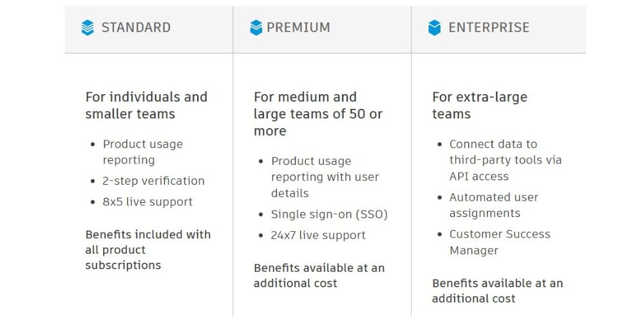The image size is (644, 322).
Task: Click 'Single sign-on (SSO)' feature
Action: (329, 214)
